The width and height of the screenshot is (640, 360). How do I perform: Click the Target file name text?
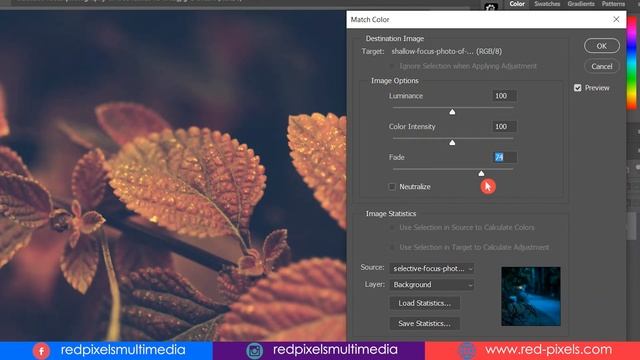tap(447, 51)
